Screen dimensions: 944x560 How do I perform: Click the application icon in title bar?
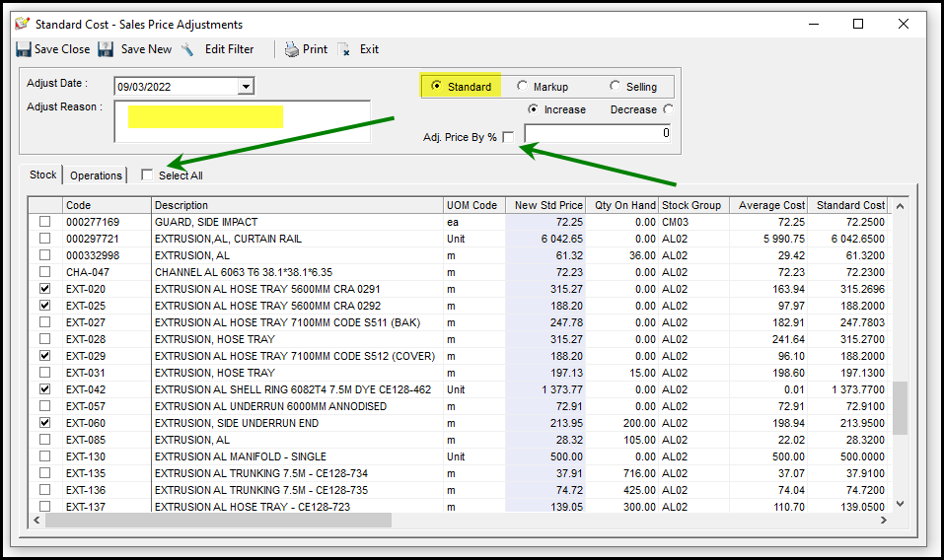[x=22, y=24]
